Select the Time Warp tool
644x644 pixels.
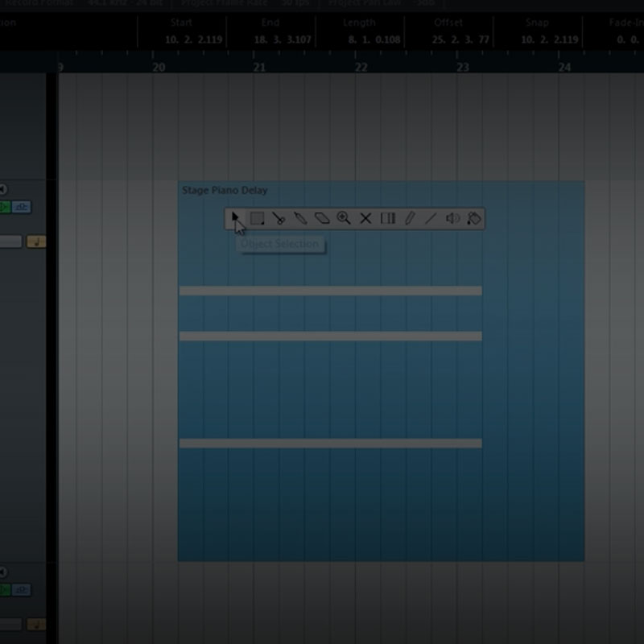[388, 218]
